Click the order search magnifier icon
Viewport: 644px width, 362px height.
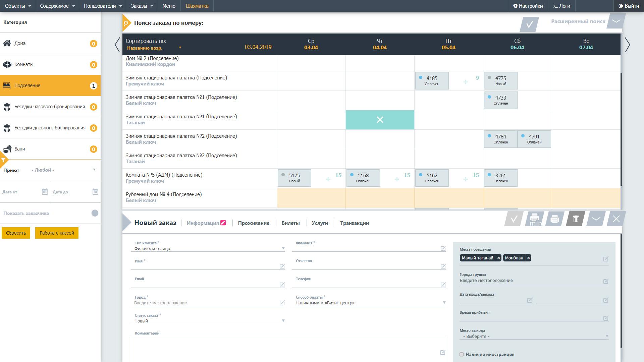126,23
